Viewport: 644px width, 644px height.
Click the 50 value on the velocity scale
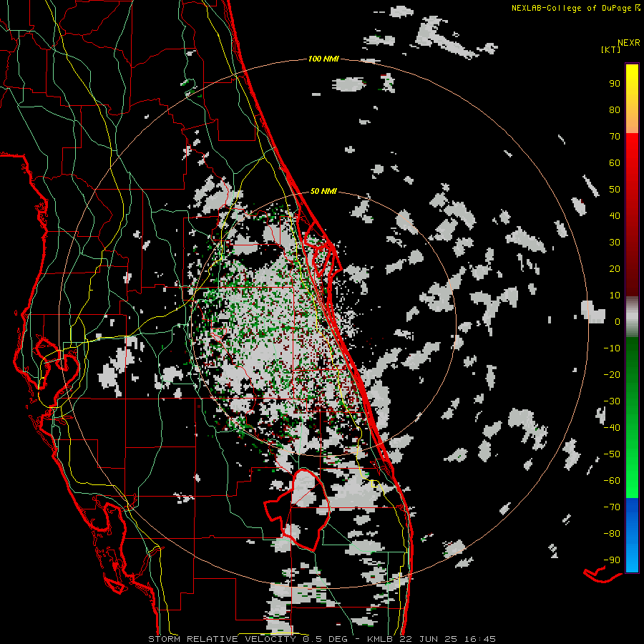point(615,190)
